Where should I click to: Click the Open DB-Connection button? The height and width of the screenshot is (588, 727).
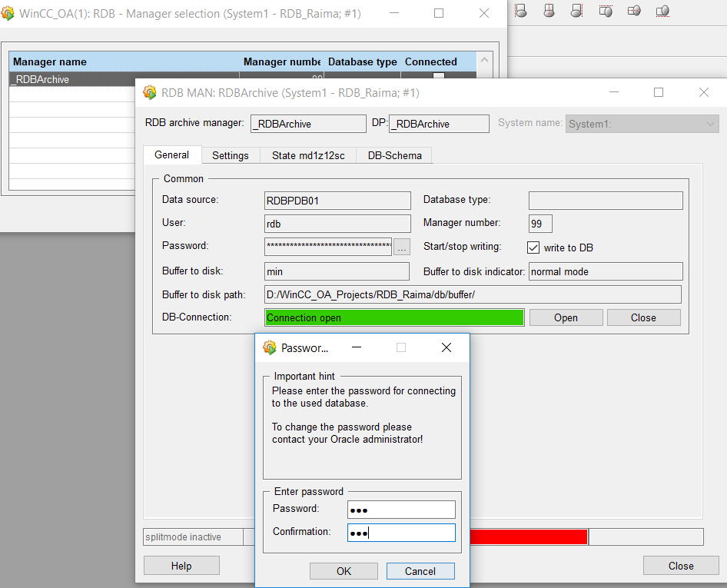coord(566,317)
